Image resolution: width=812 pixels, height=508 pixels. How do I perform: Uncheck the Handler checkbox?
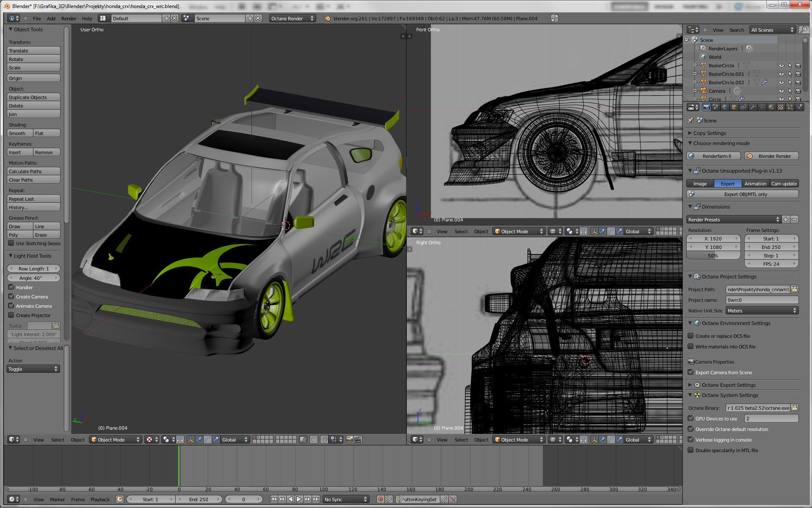point(11,287)
